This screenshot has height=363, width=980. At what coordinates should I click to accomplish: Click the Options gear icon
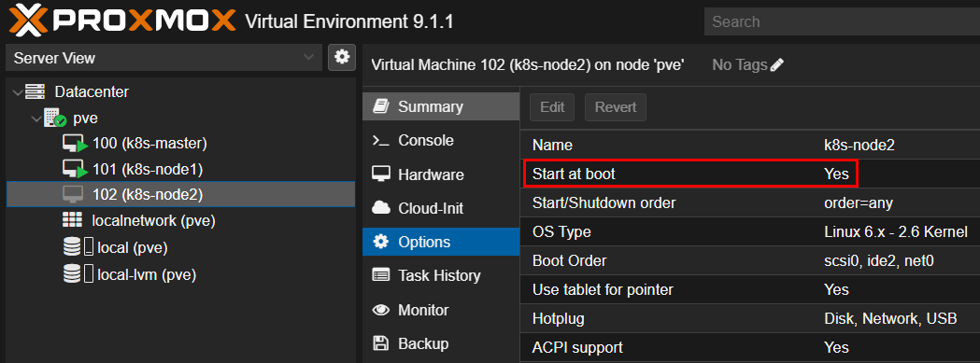[x=380, y=242]
